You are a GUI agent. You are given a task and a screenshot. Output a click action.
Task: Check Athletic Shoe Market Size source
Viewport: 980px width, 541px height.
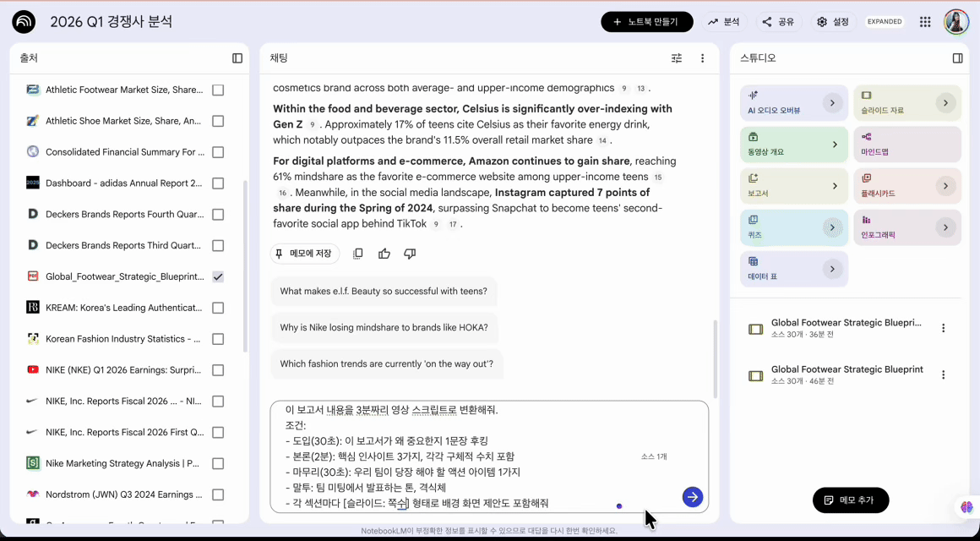pyautogui.click(x=218, y=121)
